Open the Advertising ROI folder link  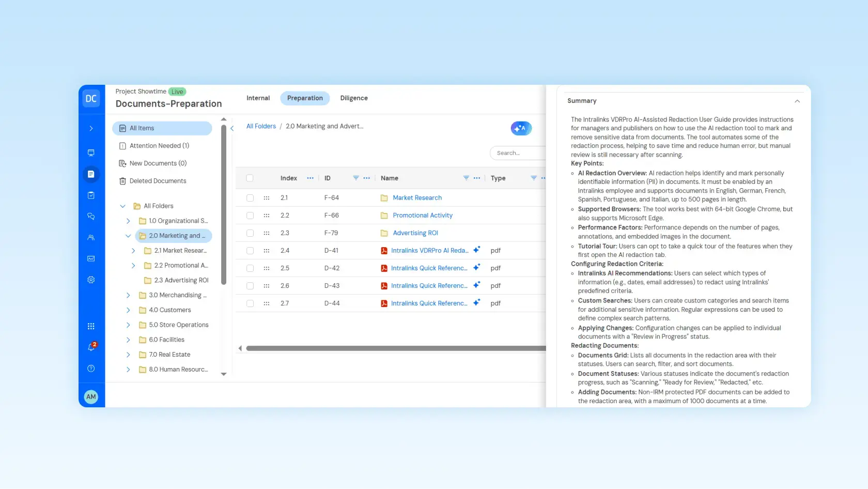(415, 233)
